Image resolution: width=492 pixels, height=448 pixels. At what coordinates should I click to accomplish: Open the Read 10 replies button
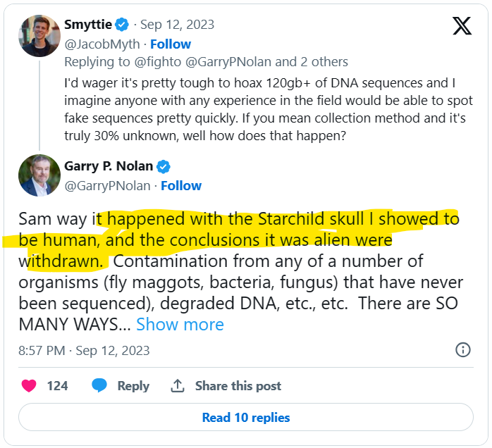pyautogui.click(x=246, y=418)
